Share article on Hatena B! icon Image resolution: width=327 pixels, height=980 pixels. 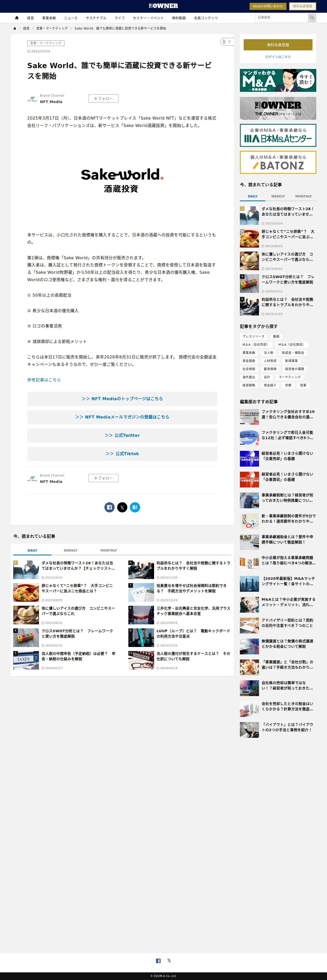coord(135,507)
